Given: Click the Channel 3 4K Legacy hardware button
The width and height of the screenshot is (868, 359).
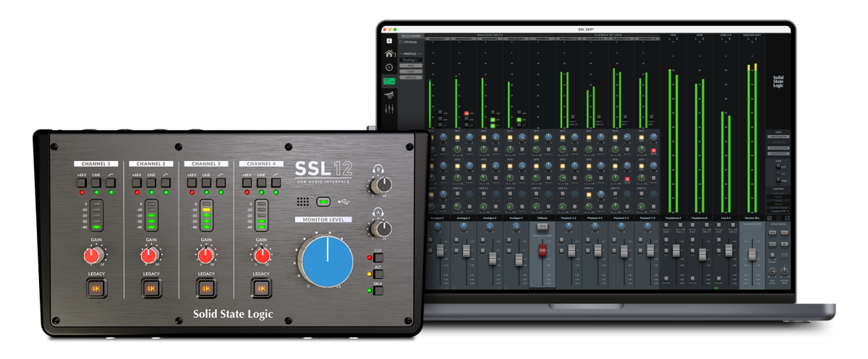Looking at the screenshot, I should tap(206, 290).
